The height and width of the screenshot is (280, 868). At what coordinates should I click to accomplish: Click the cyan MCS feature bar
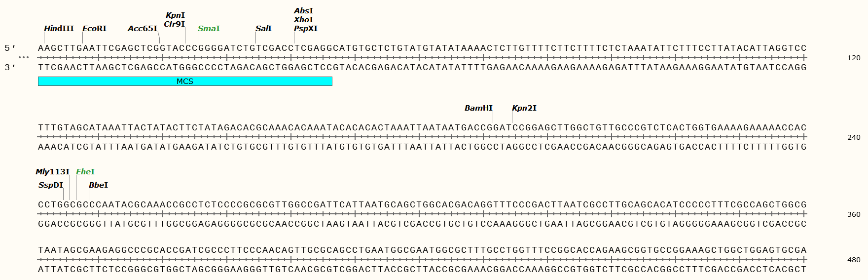(185, 81)
